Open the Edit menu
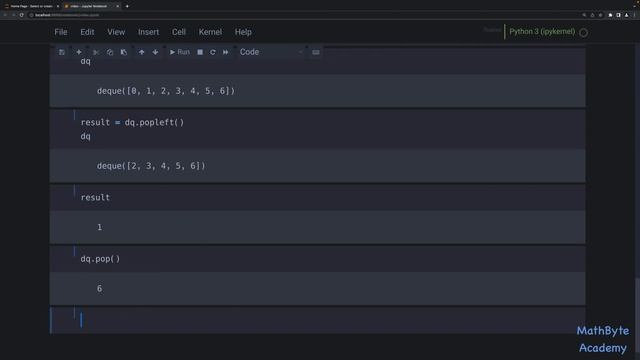Screen dimensions: 640x360 (x=87, y=32)
